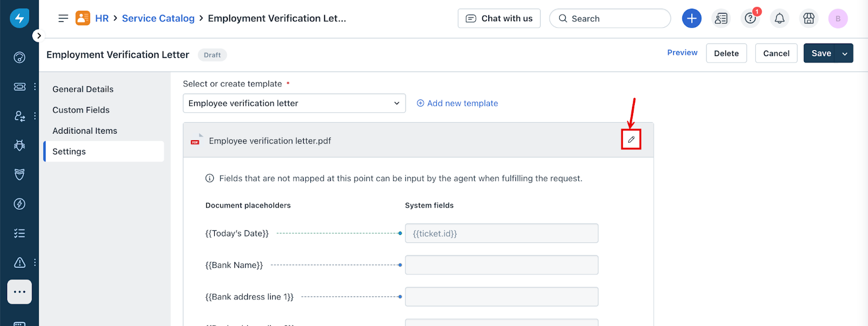
Task: Open the notifications bell
Action: click(780, 18)
